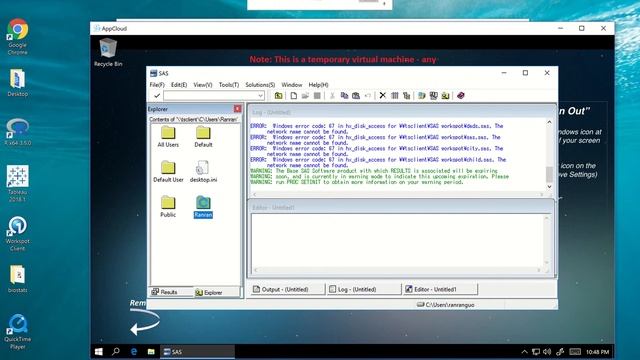Select the desktop.ini file icon
Screen dimensions: 640x360
pyautogui.click(x=203, y=171)
